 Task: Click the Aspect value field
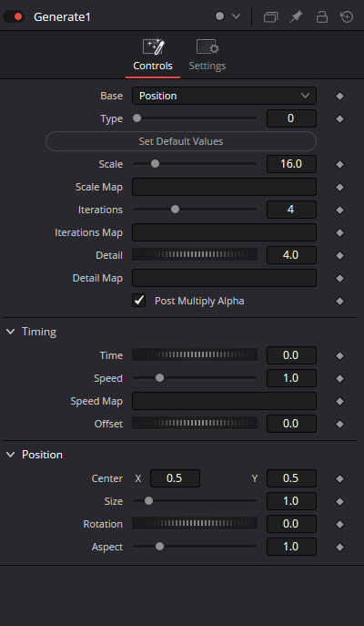click(291, 547)
